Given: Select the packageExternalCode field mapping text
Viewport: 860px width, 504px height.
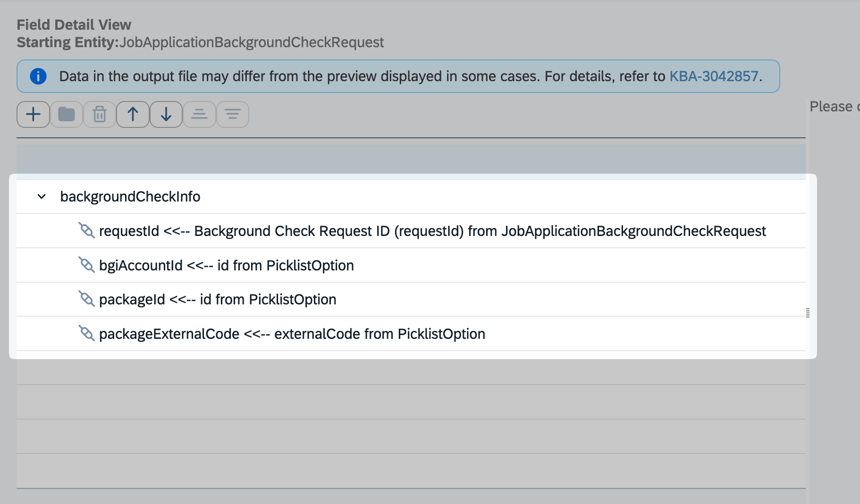Looking at the screenshot, I should [292, 334].
